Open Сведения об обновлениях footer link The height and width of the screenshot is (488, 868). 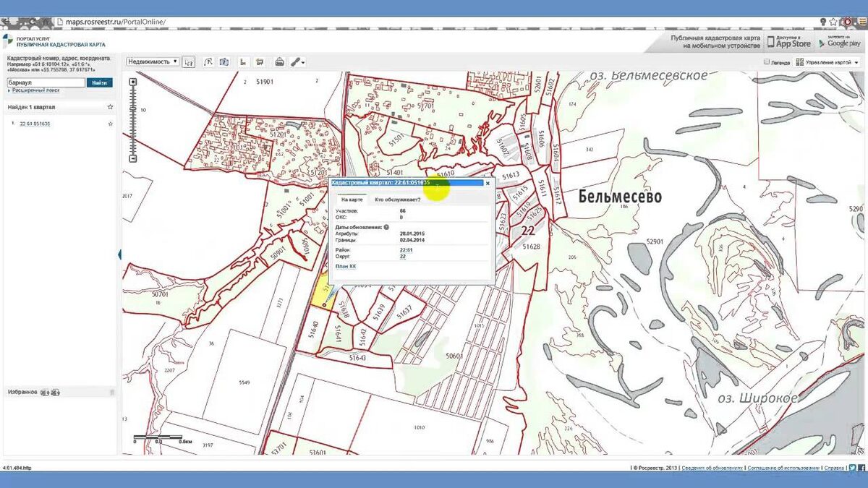[712, 468]
